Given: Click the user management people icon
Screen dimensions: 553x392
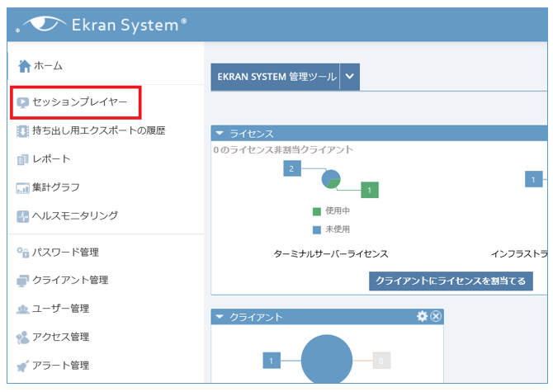Looking at the screenshot, I should click(x=23, y=309).
